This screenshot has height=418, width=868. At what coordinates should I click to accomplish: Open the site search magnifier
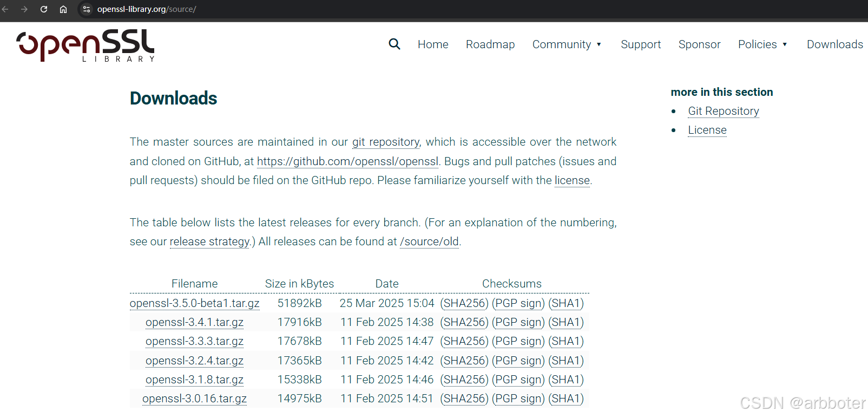tap(394, 44)
